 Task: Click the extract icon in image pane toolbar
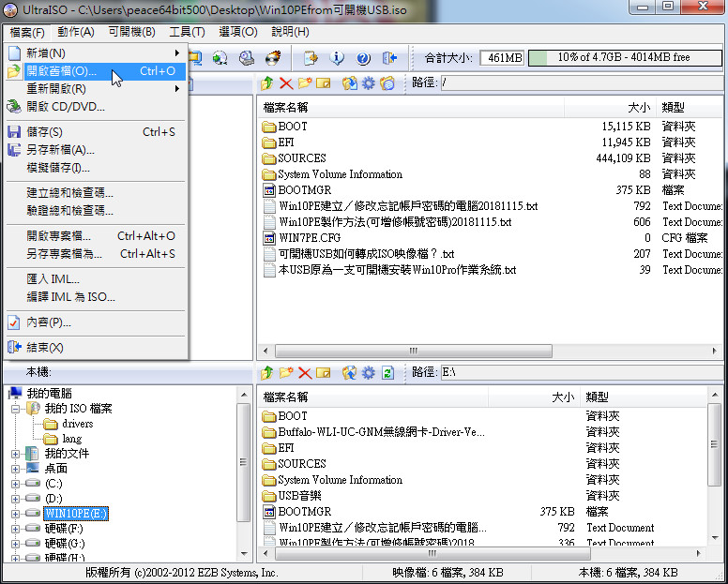coord(350,83)
